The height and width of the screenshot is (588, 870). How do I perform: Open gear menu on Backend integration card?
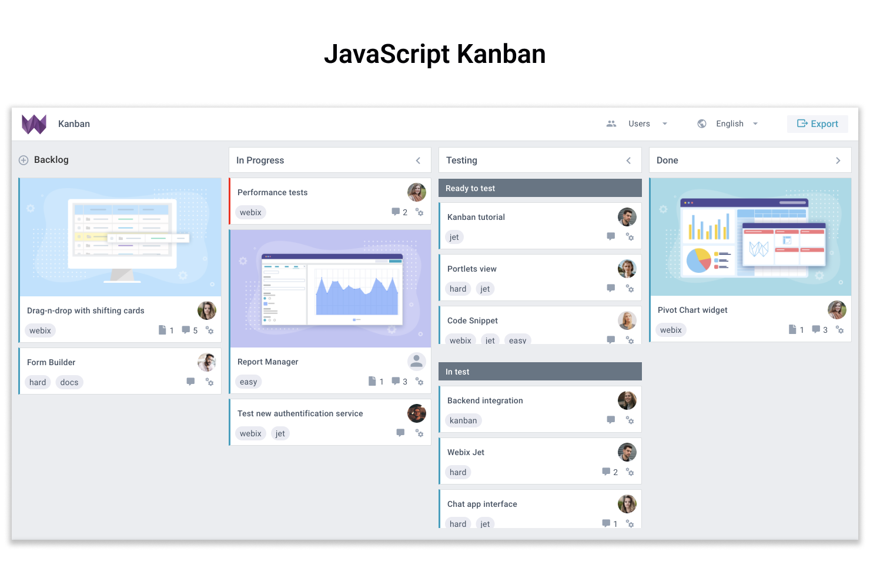630,420
